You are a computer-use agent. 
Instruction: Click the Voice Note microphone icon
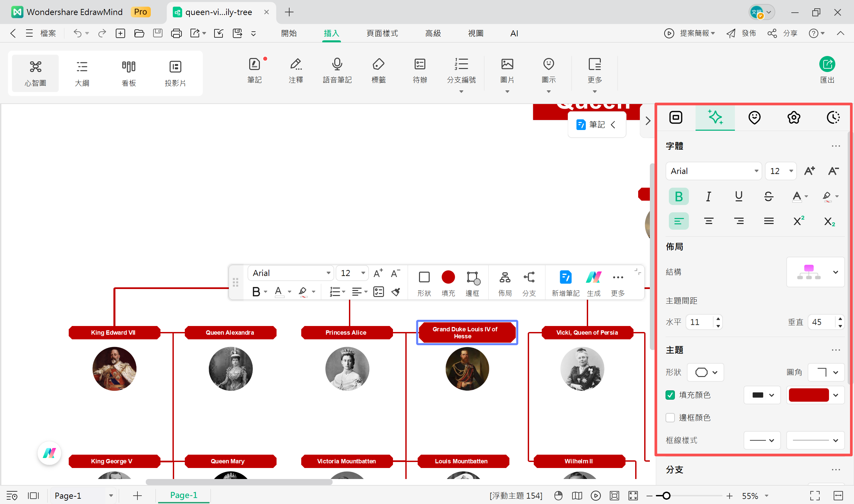click(x=337, y=65)
